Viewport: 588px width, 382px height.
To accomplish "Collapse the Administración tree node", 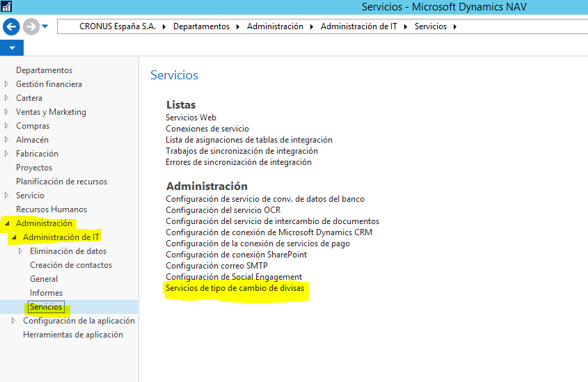I will (7, 223).
